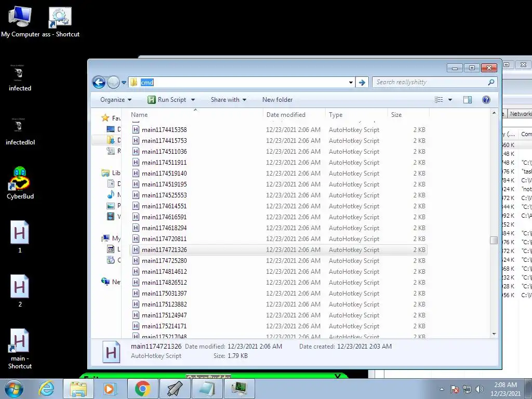Select the AutoHotkey file named 1 on desktop

[20, 237]
